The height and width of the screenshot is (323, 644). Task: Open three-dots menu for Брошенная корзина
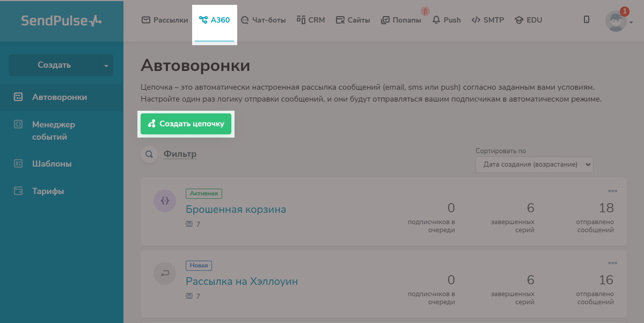612,191
